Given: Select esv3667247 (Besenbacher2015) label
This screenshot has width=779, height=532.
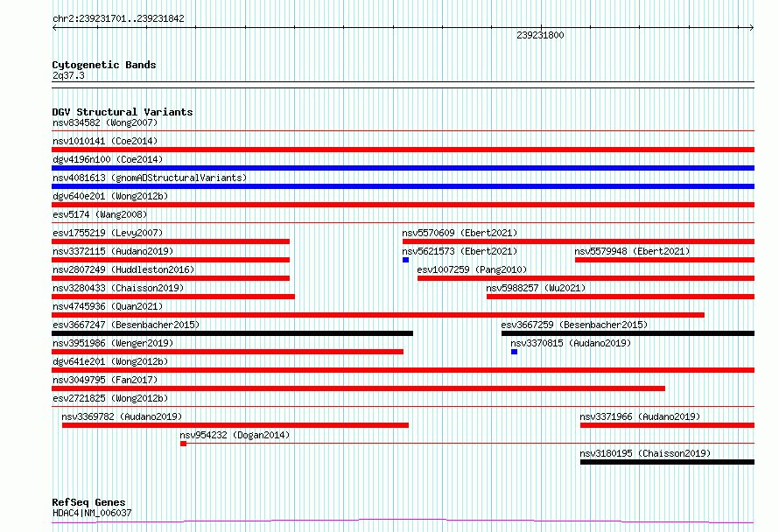Looking at the screenshot, I should (126, 325).
